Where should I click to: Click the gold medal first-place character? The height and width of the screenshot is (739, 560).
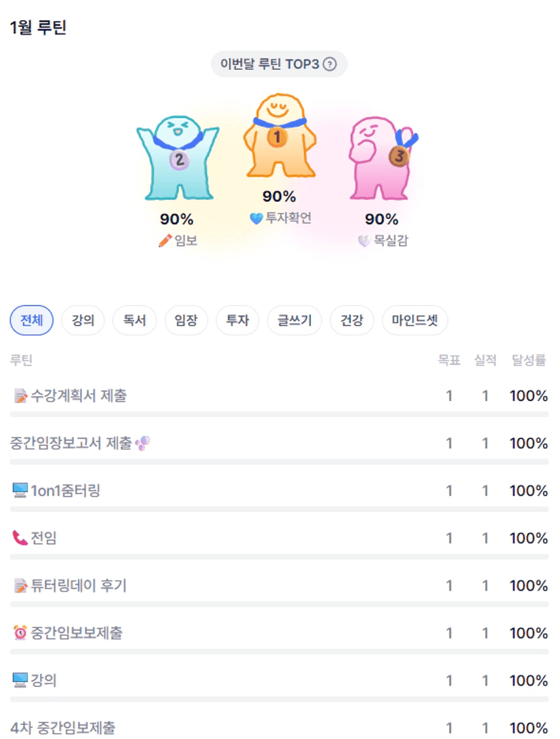pyautogui.click(x=279, y=136)
